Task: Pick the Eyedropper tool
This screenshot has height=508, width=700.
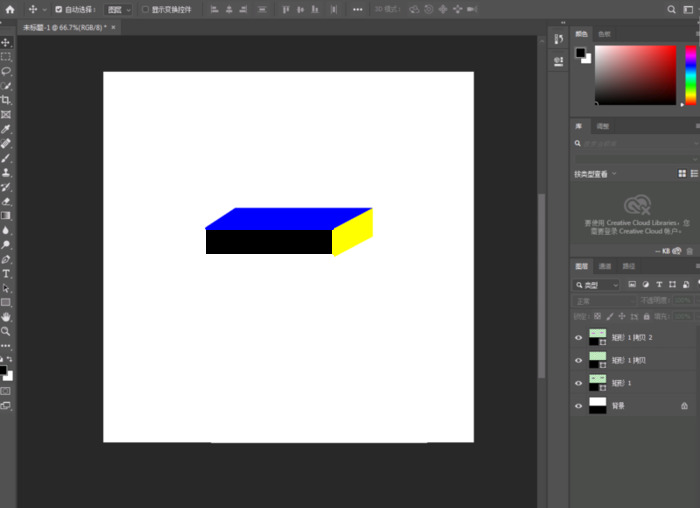Action: tap(6, 129)
